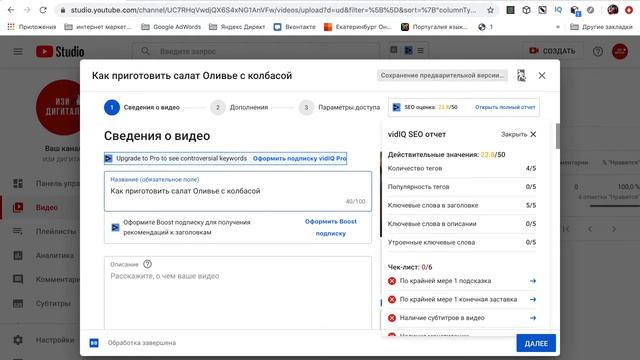
Task: Open the Приложения apps shortcut
Action: pyautogui.click(x=31, y=27)
